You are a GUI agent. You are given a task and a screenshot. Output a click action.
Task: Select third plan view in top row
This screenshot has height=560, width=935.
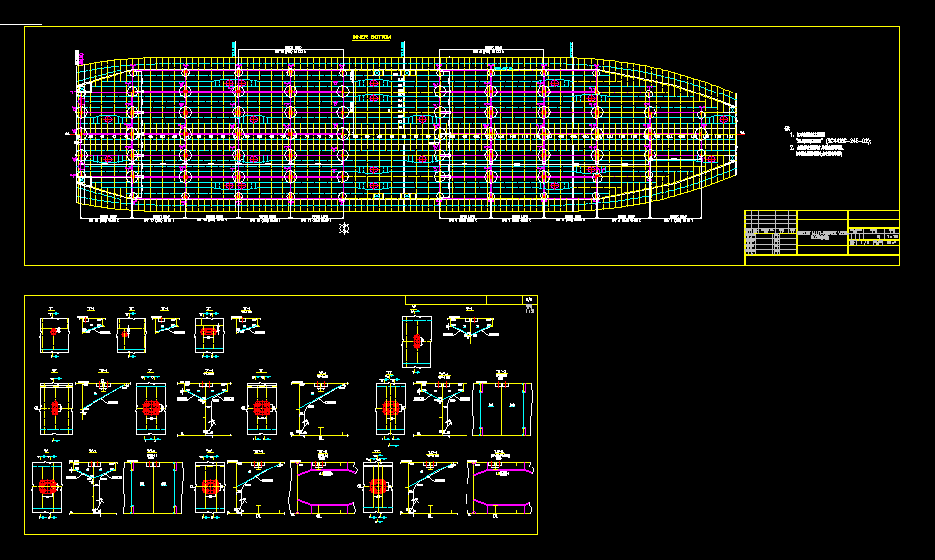[x=207, y=334]
